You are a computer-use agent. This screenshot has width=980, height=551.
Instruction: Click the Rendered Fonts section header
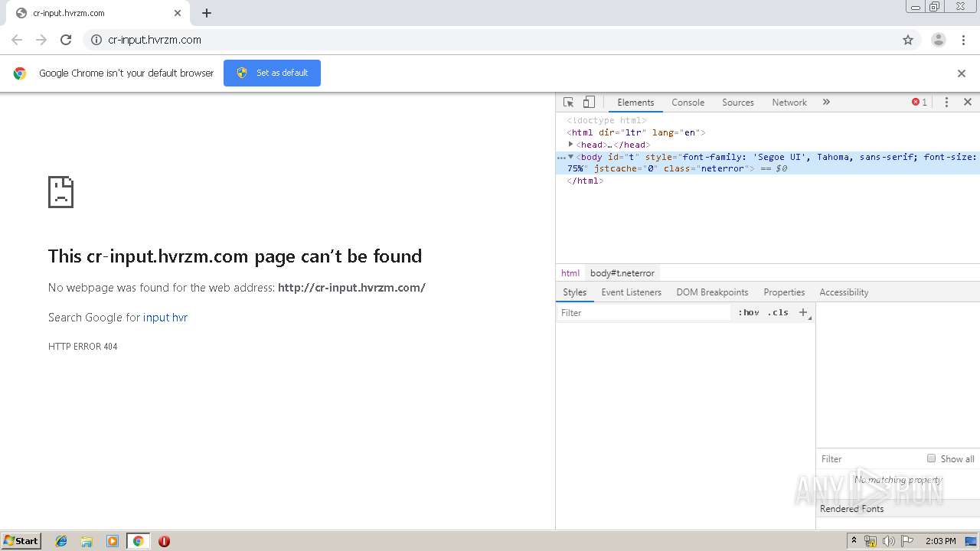[x=897, y=509]
